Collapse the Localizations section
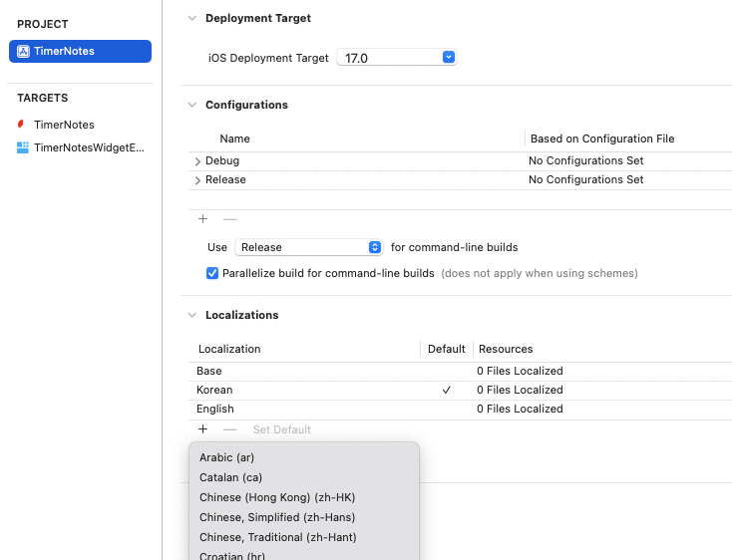The image size is (732, 560). 191,315
